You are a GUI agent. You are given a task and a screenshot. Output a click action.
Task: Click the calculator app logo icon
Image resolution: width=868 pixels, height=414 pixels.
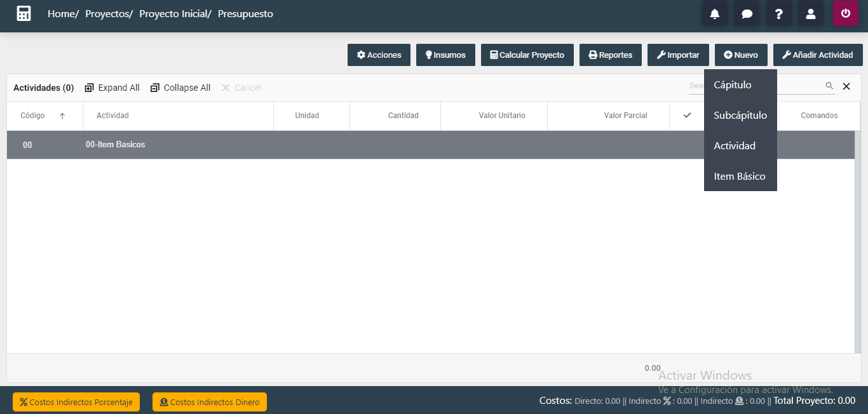pyautogui.click(x=24, y=13)
